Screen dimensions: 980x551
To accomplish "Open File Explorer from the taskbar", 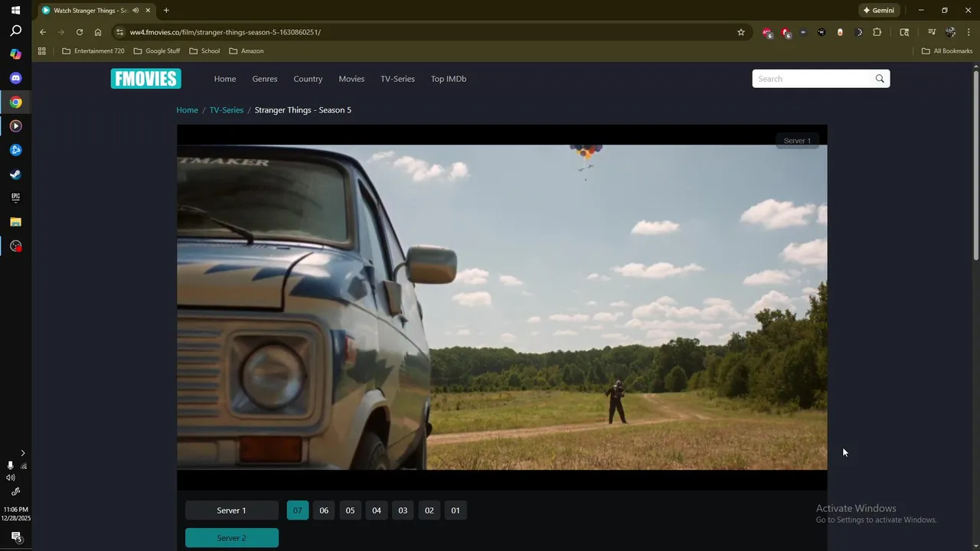I will click(x=15, y=222).
